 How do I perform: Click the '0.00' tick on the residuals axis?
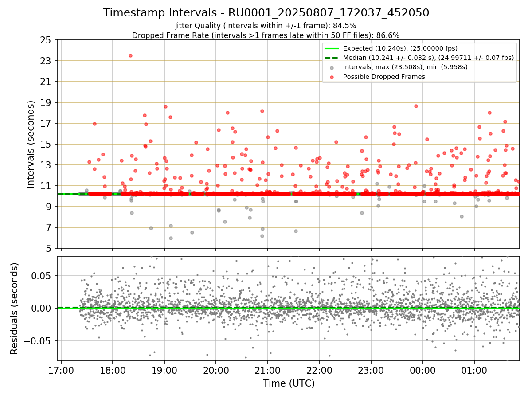tap(41, 309)
